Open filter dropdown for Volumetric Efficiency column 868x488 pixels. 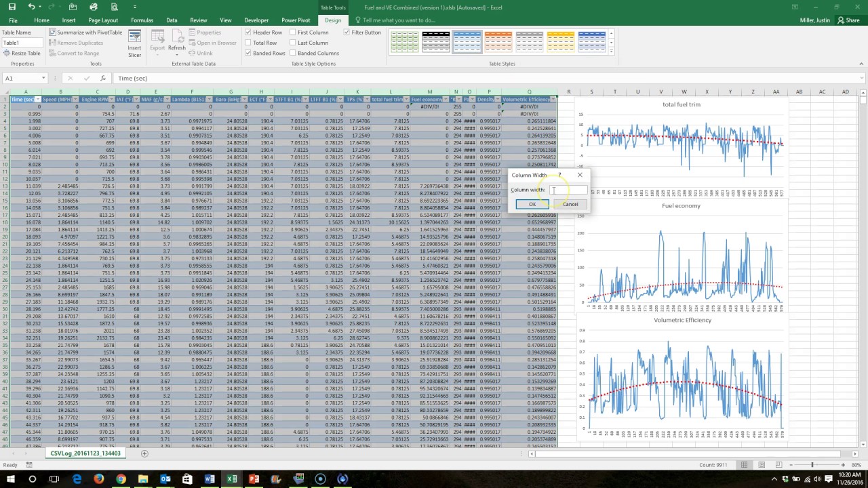tap(554, 100)
